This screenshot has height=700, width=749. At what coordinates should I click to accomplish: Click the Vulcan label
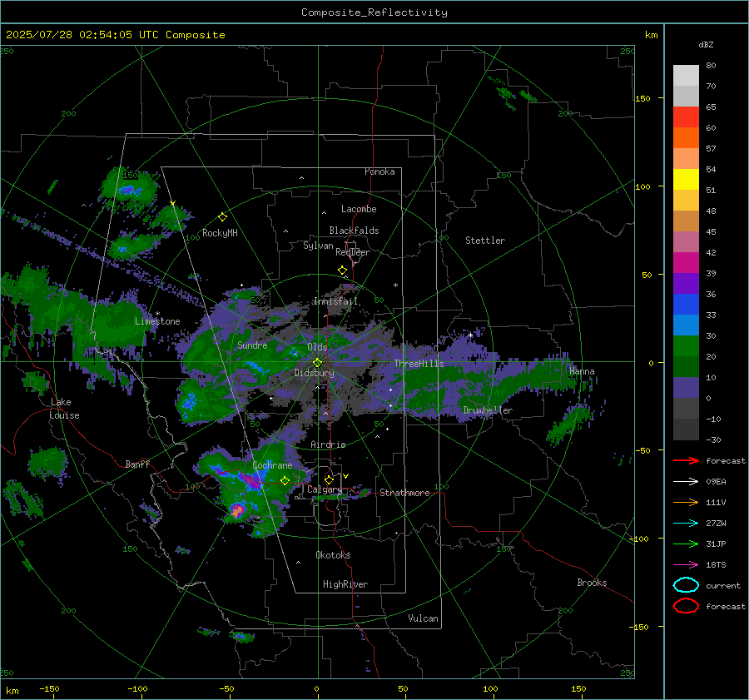[x=423, y=618]
